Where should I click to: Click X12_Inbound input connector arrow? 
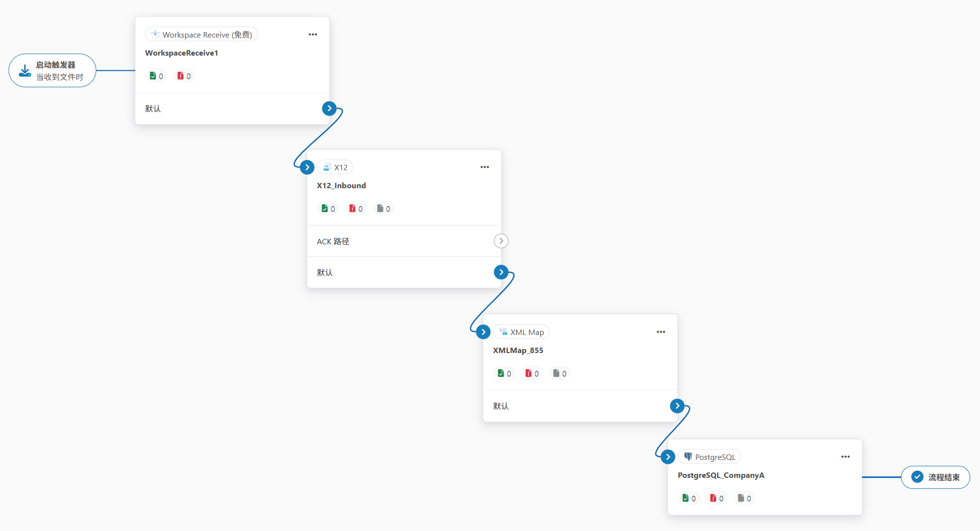[307, 167]
